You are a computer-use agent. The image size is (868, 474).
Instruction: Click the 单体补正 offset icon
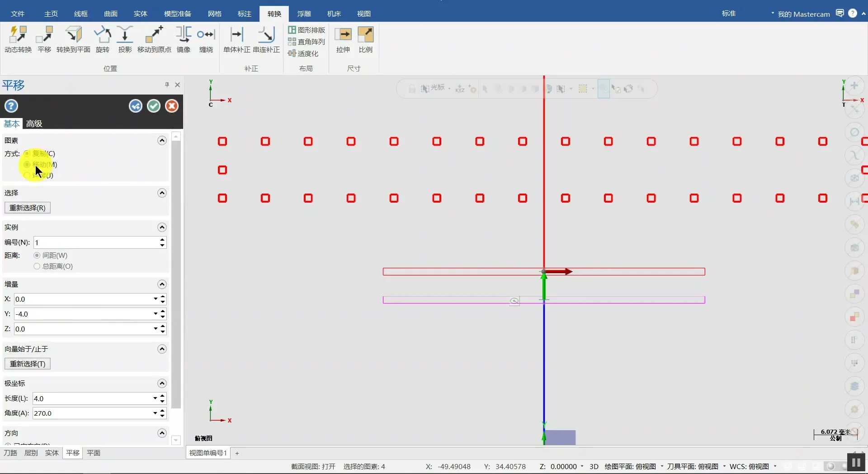coord(236,35)
